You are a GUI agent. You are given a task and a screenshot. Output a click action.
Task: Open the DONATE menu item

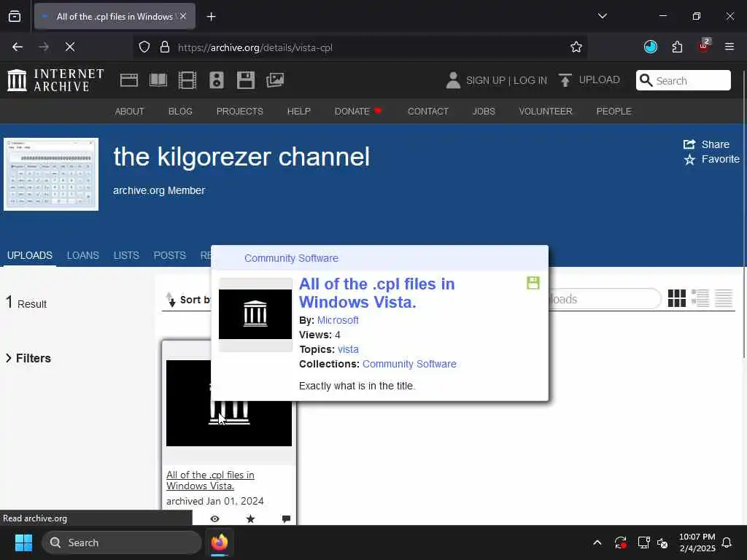(x=357, y=111)
